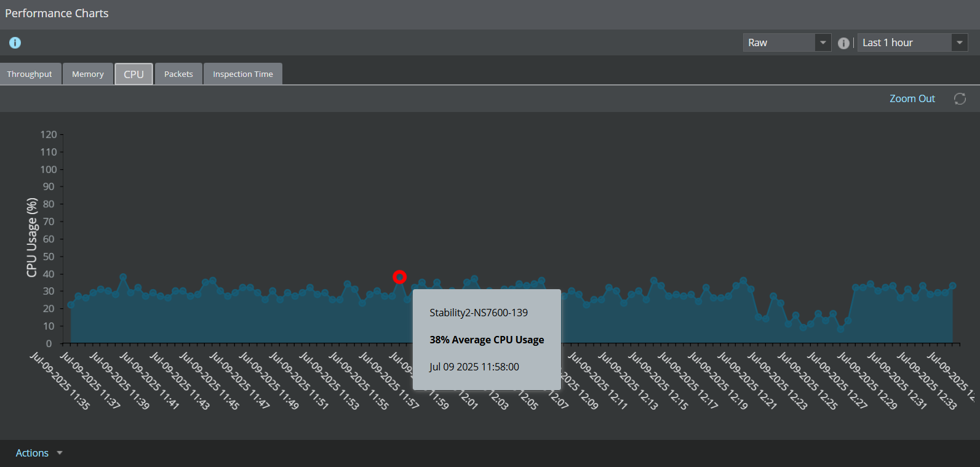Switch to the Memory tab

[x=88, y=74]
